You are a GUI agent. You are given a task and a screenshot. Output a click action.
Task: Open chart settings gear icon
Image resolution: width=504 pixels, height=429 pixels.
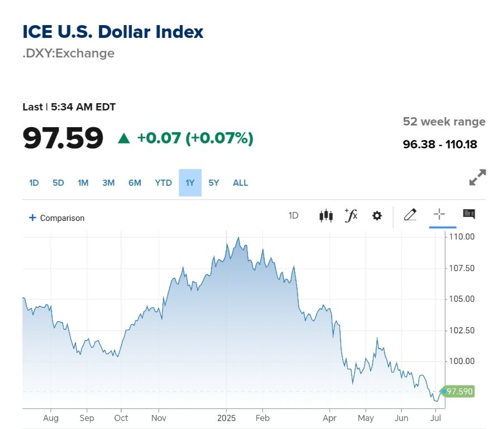coord(377,216)
